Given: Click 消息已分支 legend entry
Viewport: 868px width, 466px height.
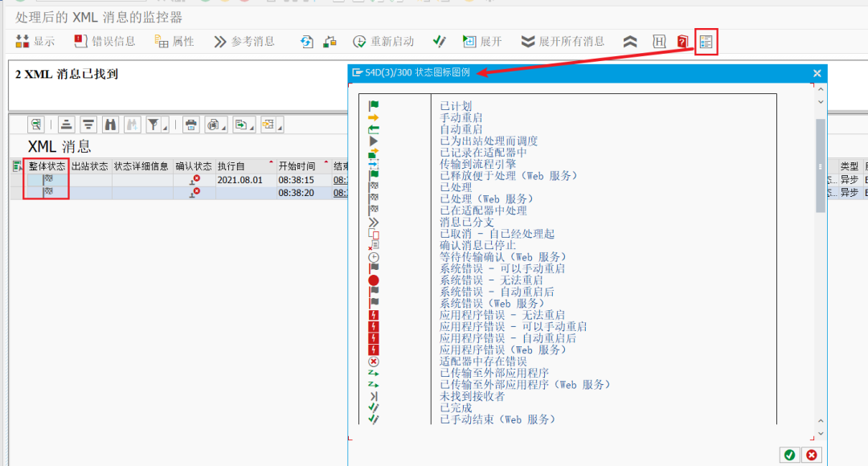Looking at the screenshot, I should pos(467,222).
